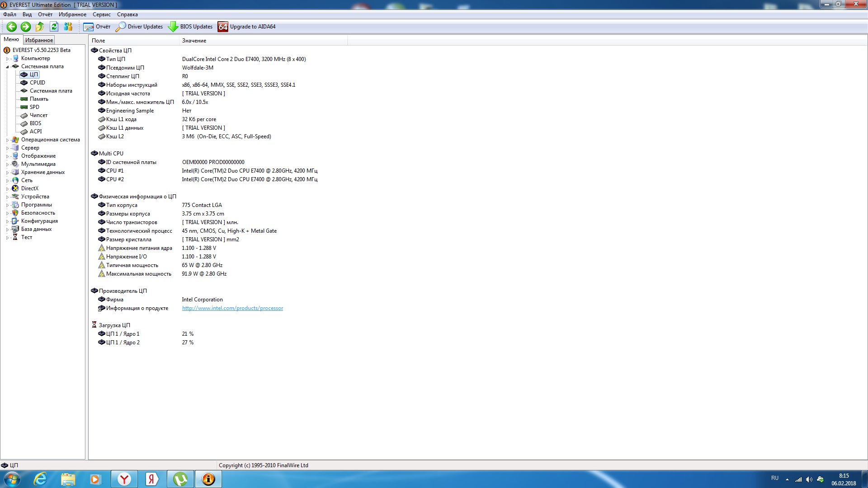Click the green Forward arrow icon

point(26,27)
